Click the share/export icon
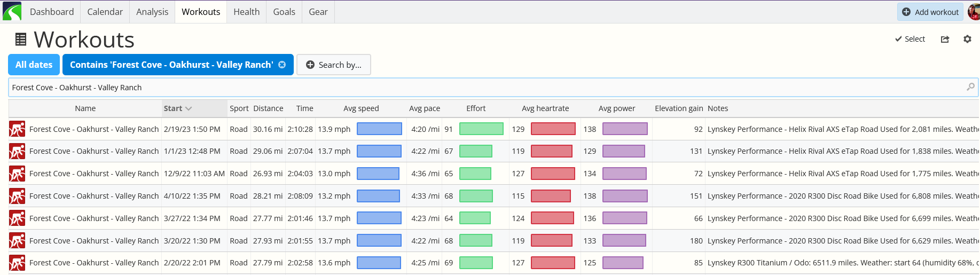This screenshot has height=275, width=980. [x=945, y=39]
